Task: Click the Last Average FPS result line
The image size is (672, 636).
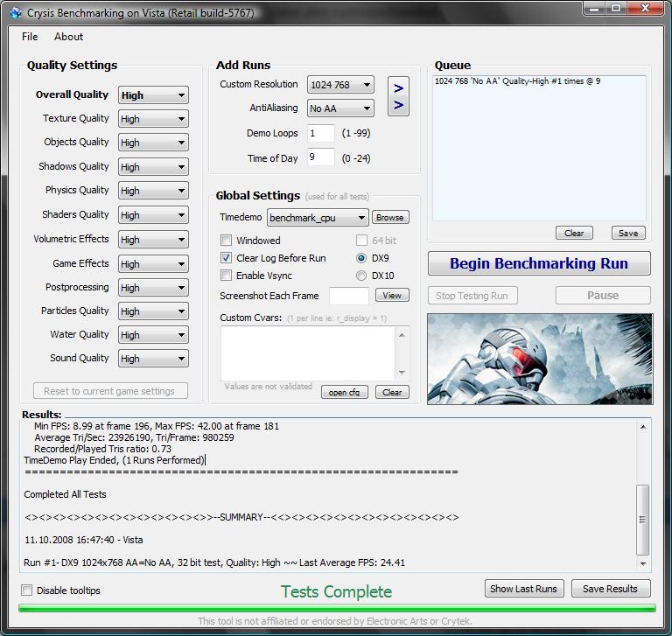Action: click(x=214, y=563)
